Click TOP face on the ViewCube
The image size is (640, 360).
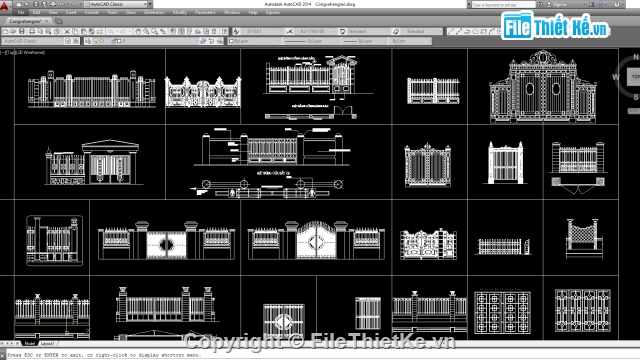point(635,77)
